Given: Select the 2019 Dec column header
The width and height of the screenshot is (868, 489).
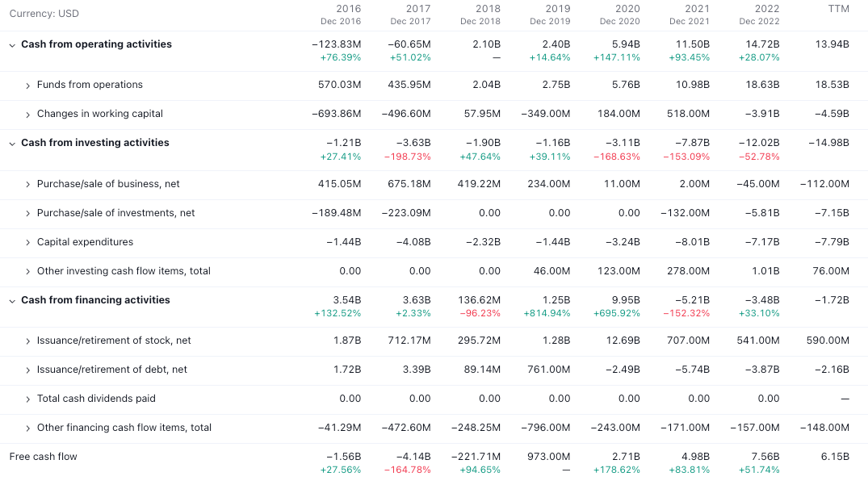Looking at the screenshot, I should [550, 15].
